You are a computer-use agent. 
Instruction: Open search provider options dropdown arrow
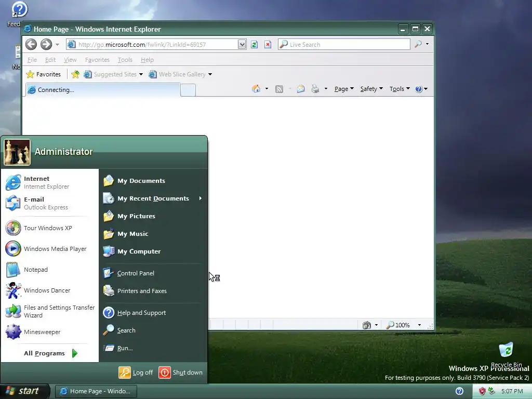427,44
